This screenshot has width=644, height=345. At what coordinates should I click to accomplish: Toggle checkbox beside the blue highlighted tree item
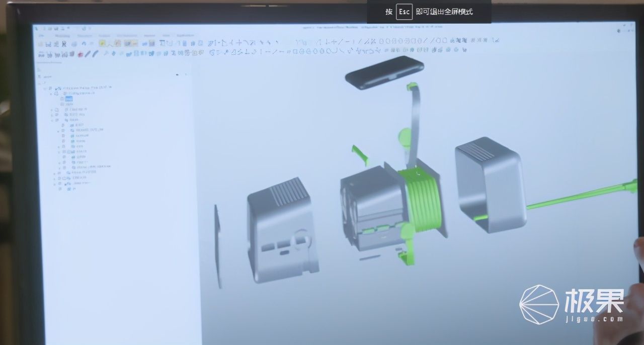[x=62, y=99]
